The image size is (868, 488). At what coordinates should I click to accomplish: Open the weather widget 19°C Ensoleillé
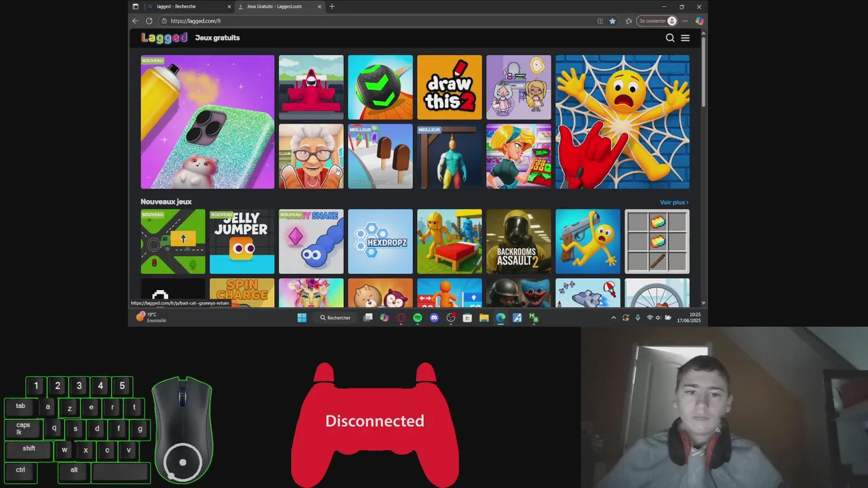[151, 317]
